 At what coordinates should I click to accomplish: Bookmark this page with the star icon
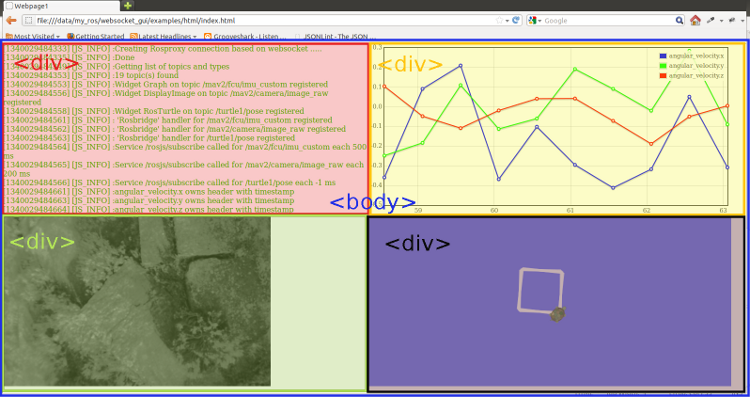click(499, 21)
